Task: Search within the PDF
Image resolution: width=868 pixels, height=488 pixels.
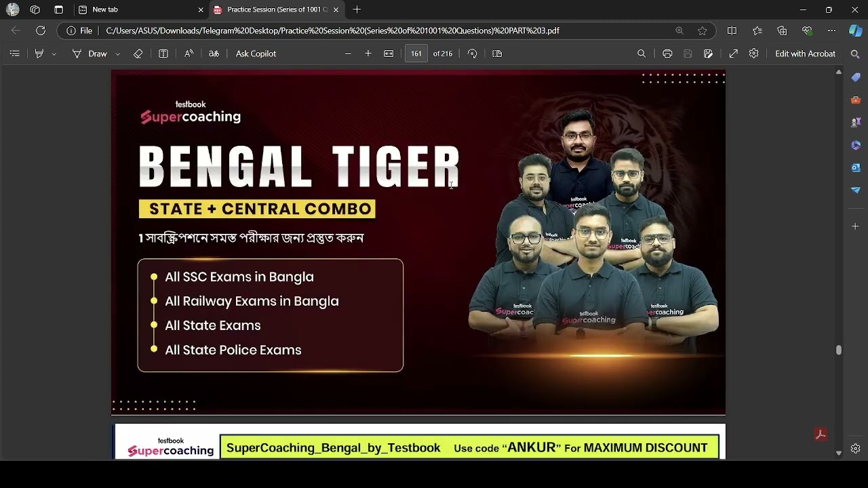Action: [642, 54]
